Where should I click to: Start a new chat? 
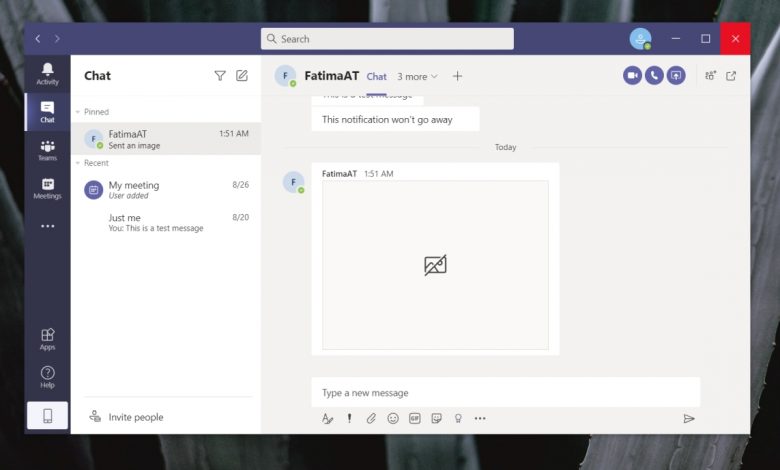pos(242,76)
